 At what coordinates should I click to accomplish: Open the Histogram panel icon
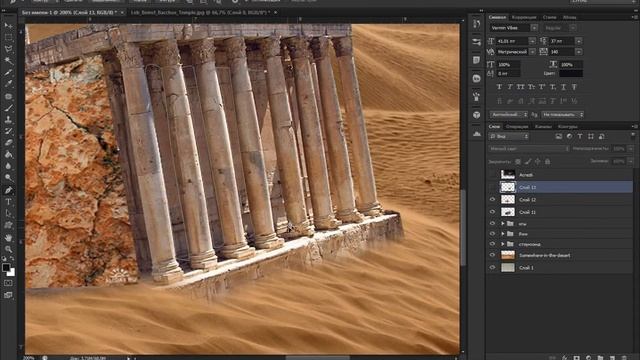pos(476,133)
